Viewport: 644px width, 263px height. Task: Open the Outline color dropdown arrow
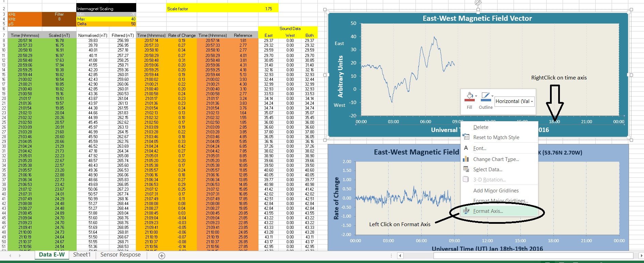point(492,96)
